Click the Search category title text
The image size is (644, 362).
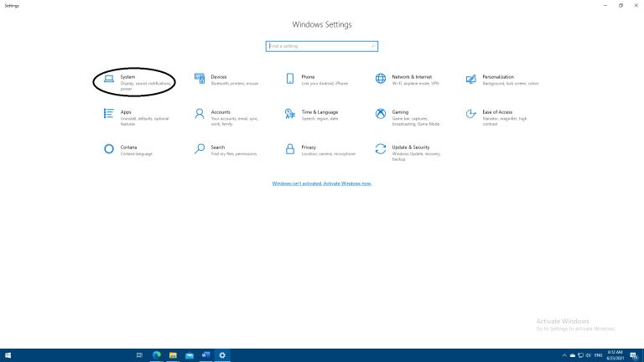(218, 147)
